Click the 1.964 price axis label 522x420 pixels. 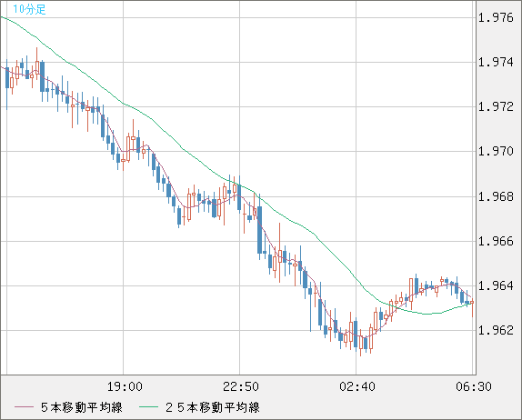496,285
